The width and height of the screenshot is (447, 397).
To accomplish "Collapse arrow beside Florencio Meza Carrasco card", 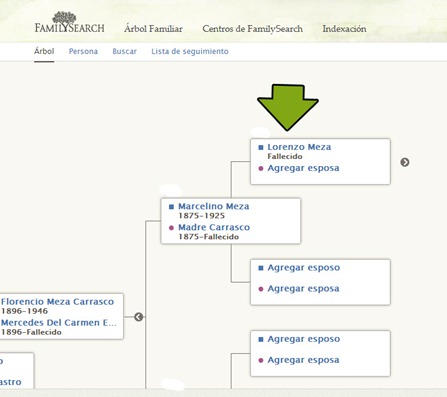I will click(x=139, y=317).
